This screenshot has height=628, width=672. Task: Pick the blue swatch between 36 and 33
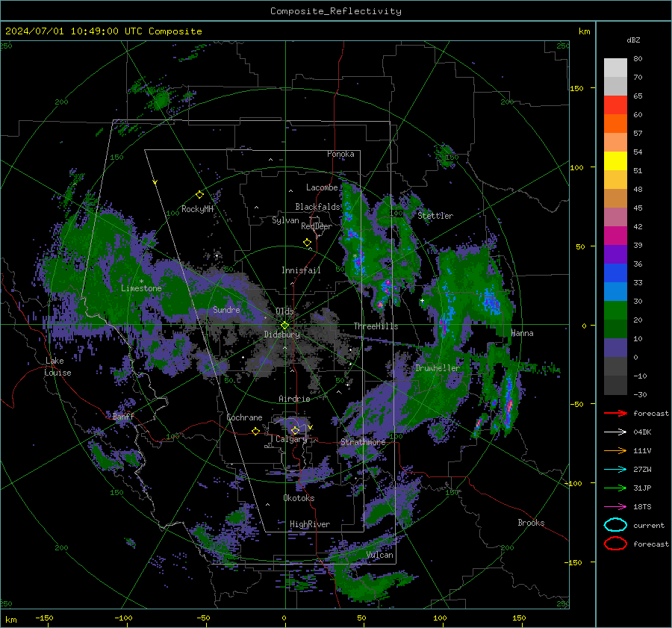615,273
